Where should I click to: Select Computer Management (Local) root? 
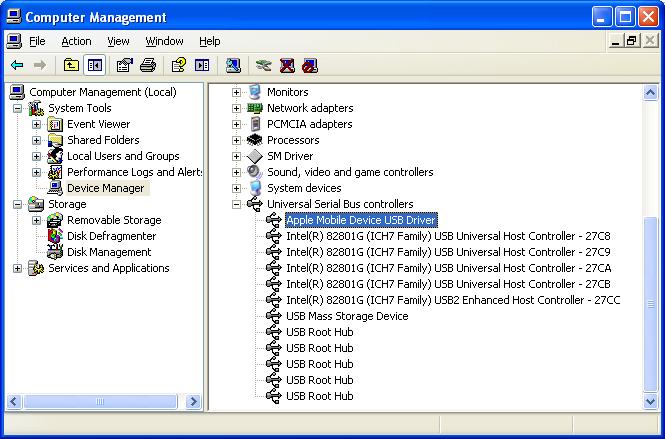tap(103, 92)
